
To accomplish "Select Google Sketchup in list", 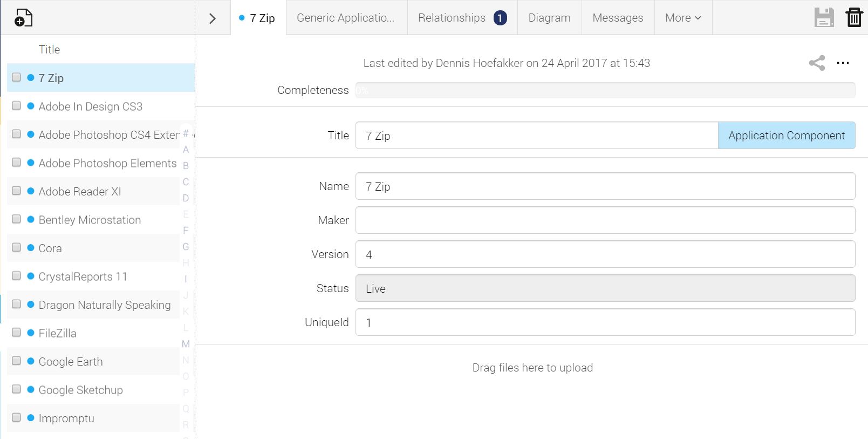I will (81, 390).
